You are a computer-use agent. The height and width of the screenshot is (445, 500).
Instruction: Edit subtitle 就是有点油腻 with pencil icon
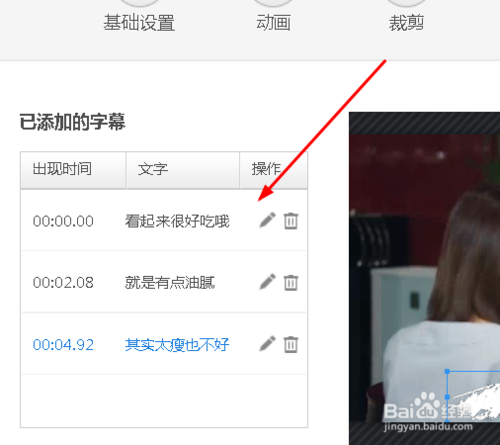(268, 282)
